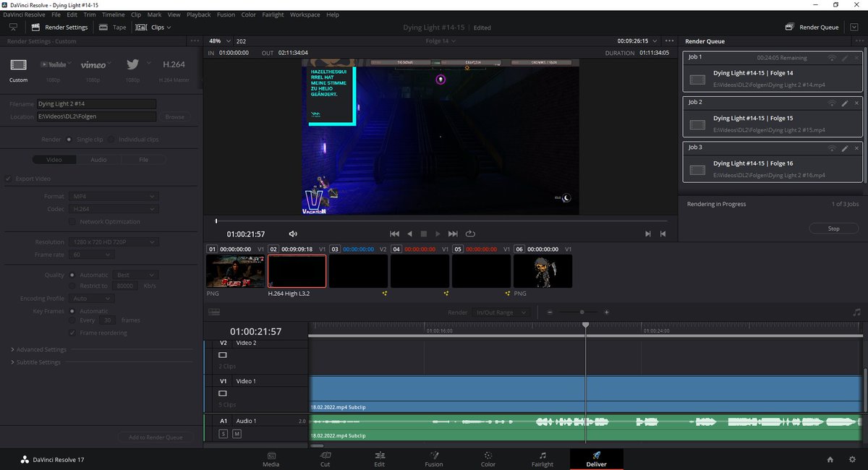Enable the Network Optimization checkbox

click(x=72, y=221)
